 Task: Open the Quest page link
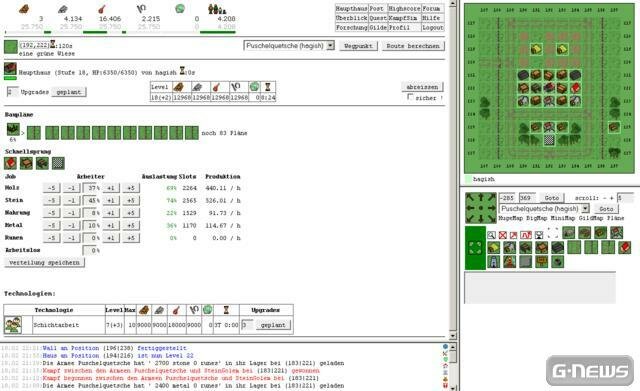pos(378,18)
